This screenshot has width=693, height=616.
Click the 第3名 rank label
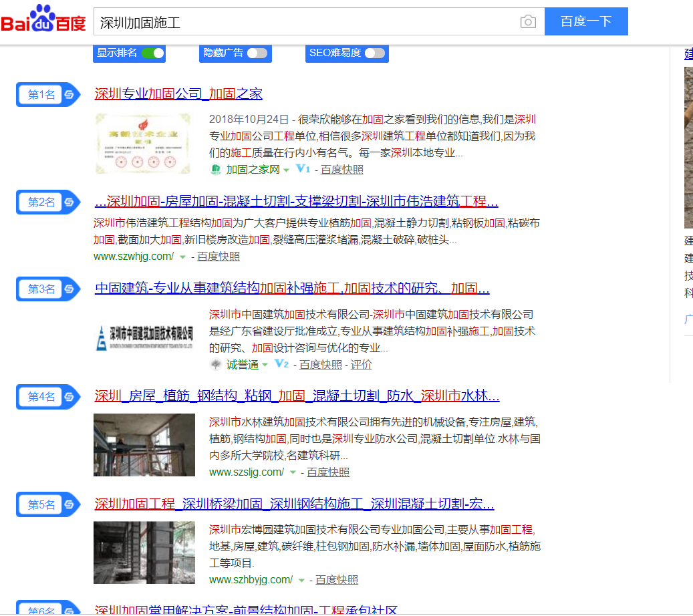click(x=41, y=289)
